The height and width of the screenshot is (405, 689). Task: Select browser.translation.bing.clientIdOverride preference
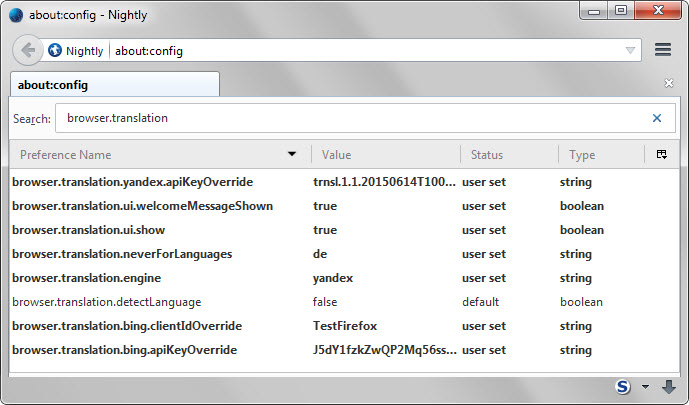point(127,326)
